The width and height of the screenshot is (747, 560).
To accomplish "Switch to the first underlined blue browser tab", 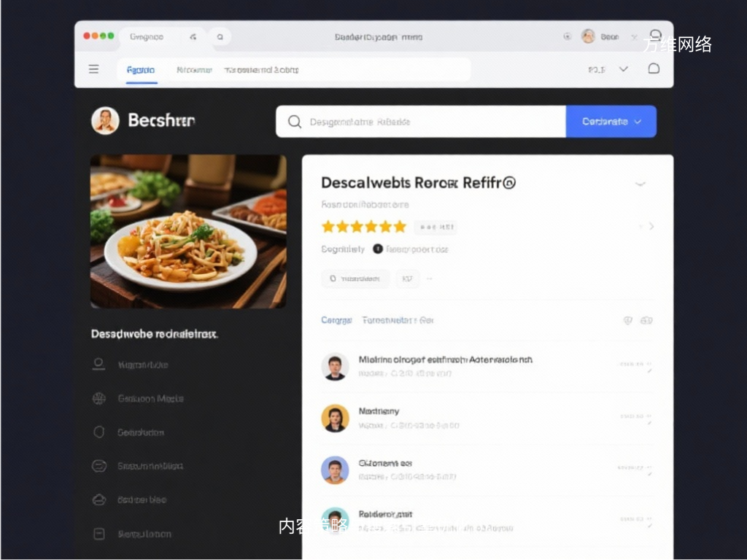I will tap(141, 70).
